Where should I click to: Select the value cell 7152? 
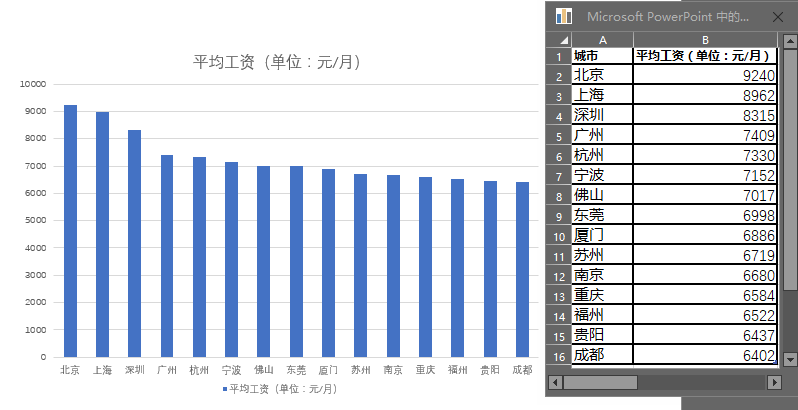[x=705, y=175]
